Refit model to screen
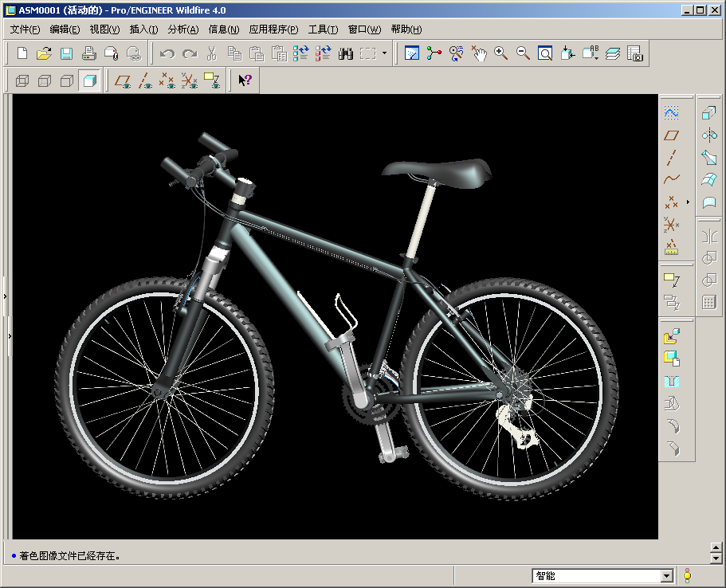The width and height of the screenshot is (726, 588). tap(545, 53)
